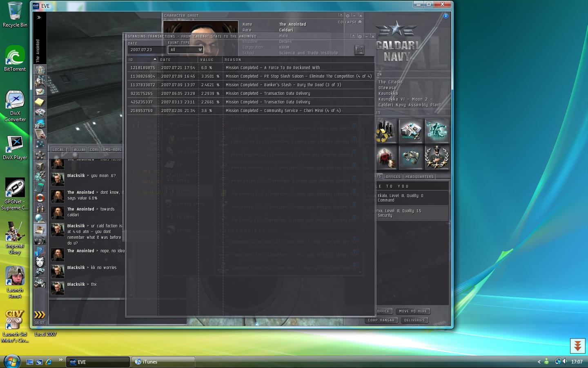Screen dimensions: 588x368
Task: Open the Headquarters tab in station panel
Action: click(419, 177)
